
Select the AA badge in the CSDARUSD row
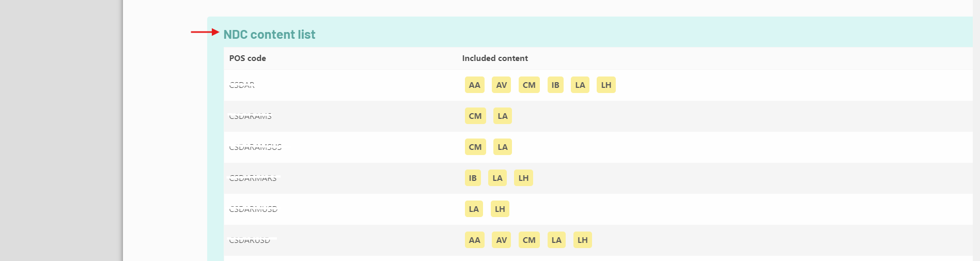click(x=475, y=240)
